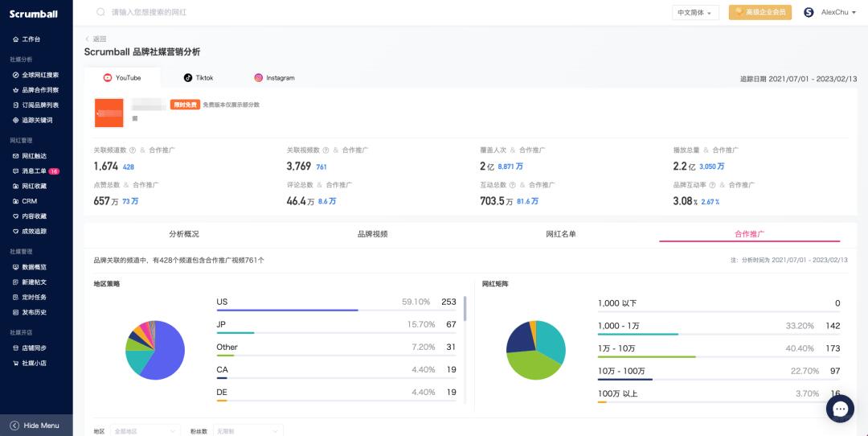
Task: Collapse sidebar with Hide Menu
Action: (x=36, y=426)
